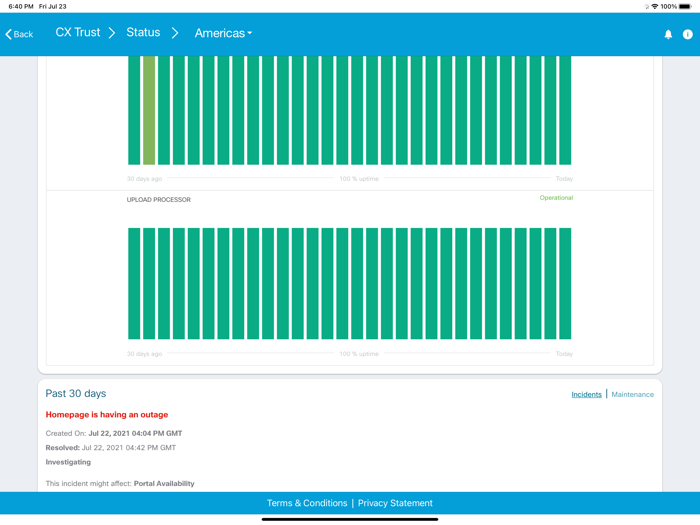
Task: Click the UPLOAD PROCESSOR label
Action: [x=158, y=200]
